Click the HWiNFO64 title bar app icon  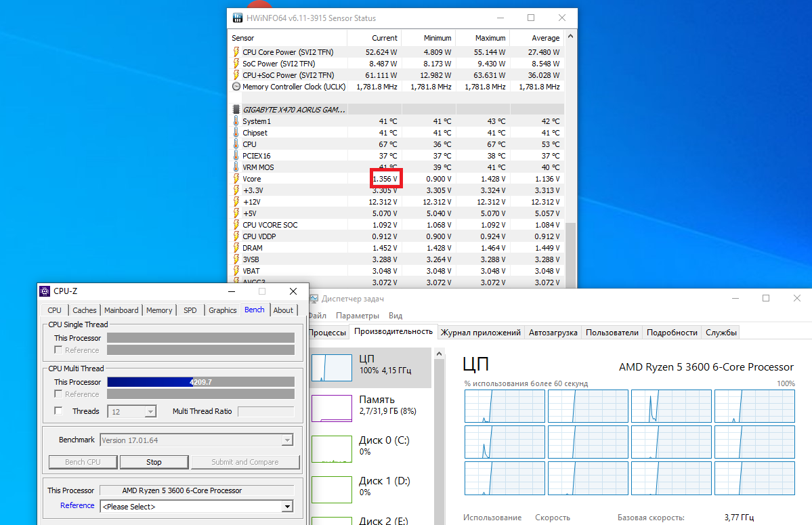[x=238, y=18]
